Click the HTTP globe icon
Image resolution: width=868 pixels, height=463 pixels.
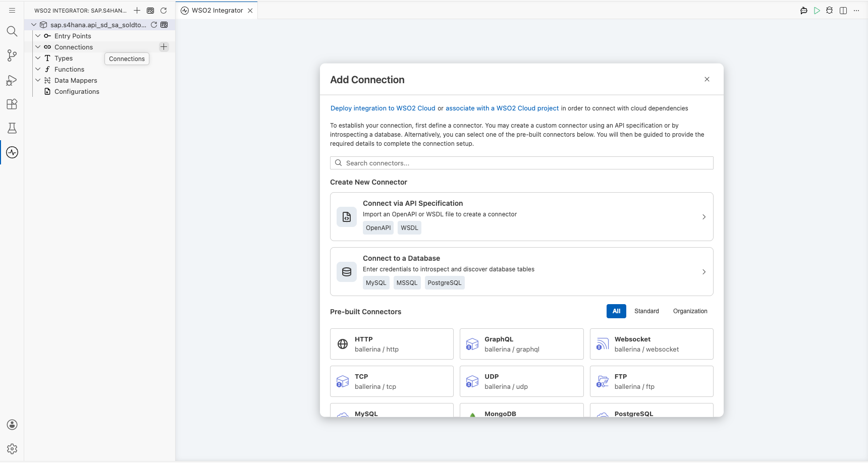coord(343,344)
